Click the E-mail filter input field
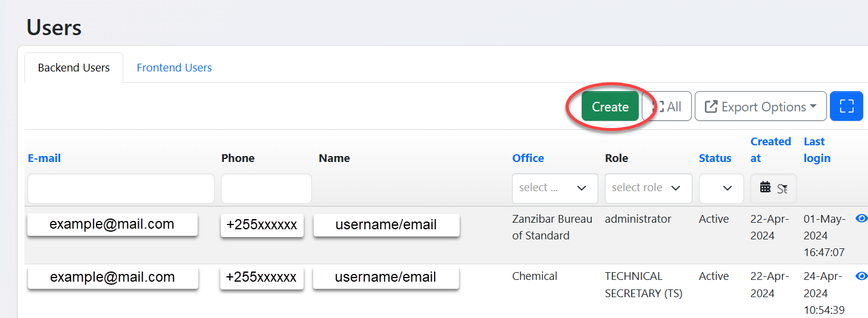 [121, 189]
